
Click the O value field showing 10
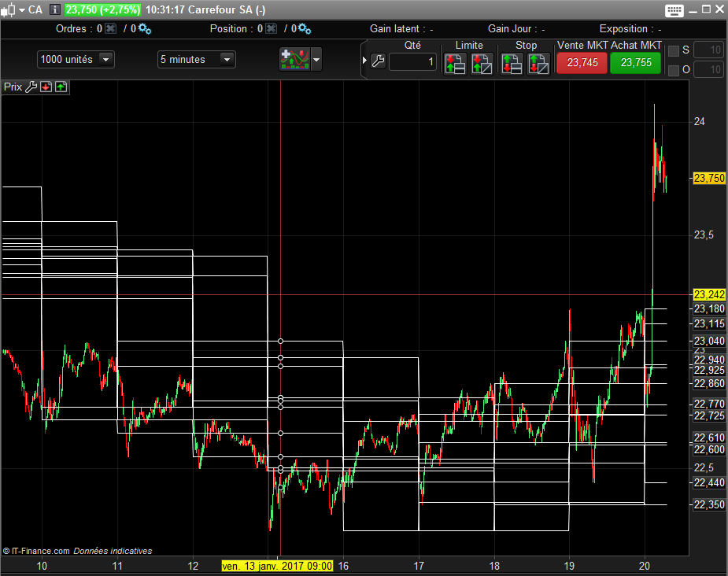[708, 69]
